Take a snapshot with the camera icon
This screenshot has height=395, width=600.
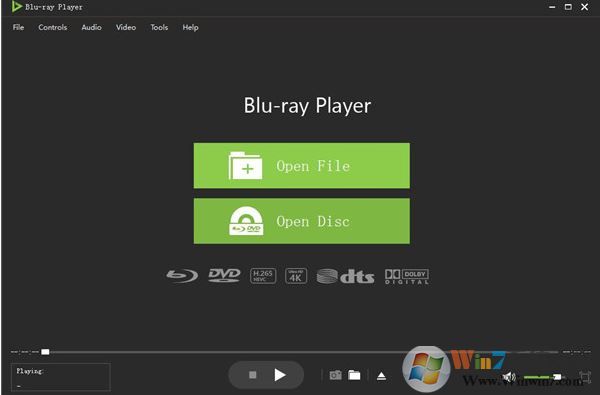(336, 375)
